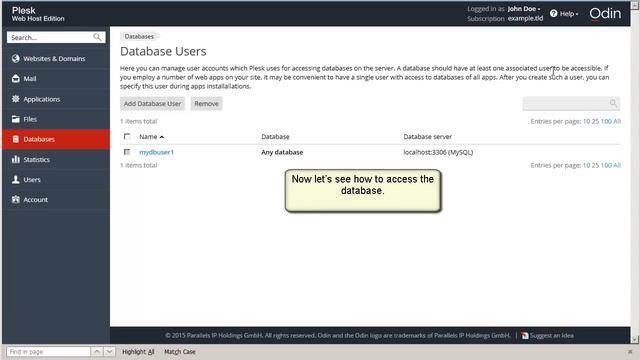Set top entries per page to 25
The width and height of the screenshot is (640, 360).
pos(595,121)
